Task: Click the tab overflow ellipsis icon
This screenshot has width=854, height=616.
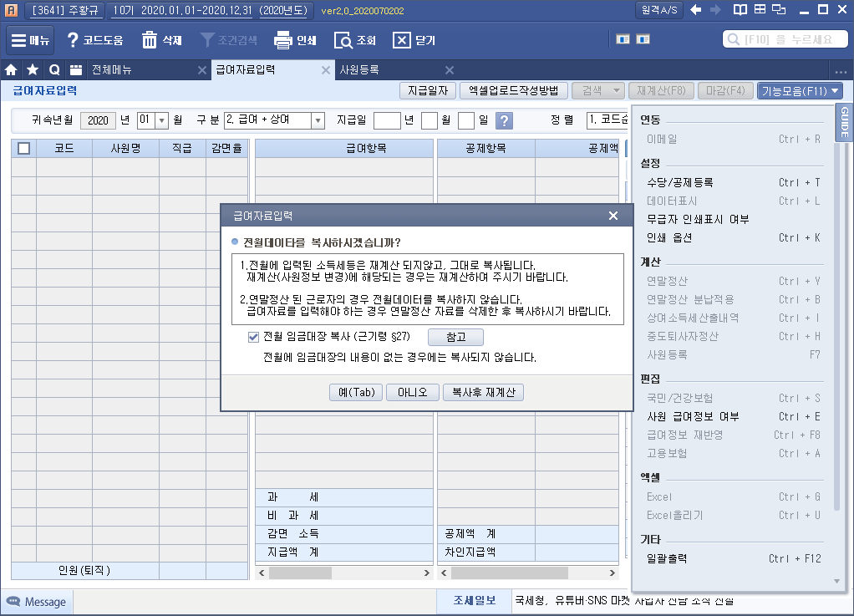Action: 841,71
